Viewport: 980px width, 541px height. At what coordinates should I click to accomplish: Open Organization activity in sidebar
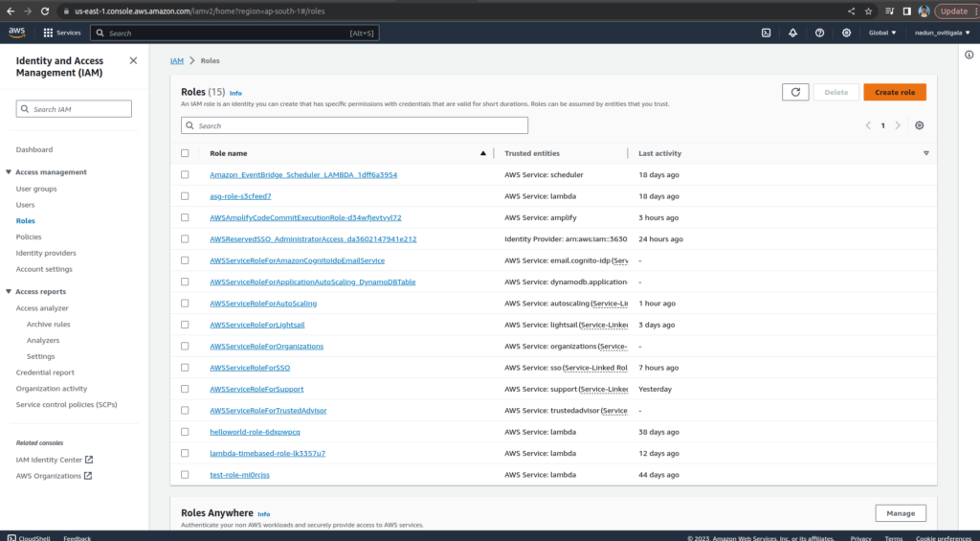tap(52, 389)
